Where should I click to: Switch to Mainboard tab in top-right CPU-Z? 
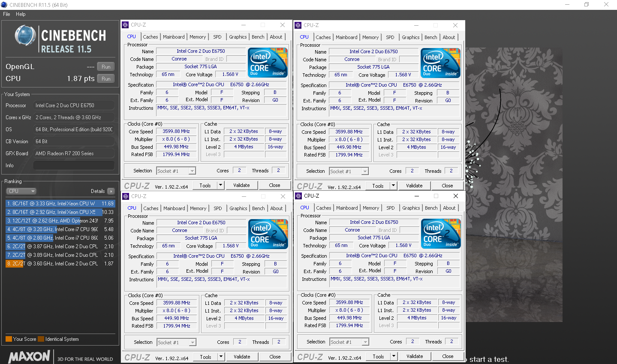click(x=346, y=37)
